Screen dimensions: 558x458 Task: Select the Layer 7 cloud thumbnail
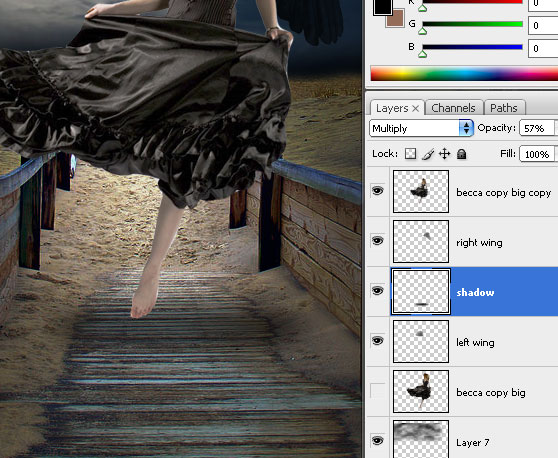coord(421,439)
